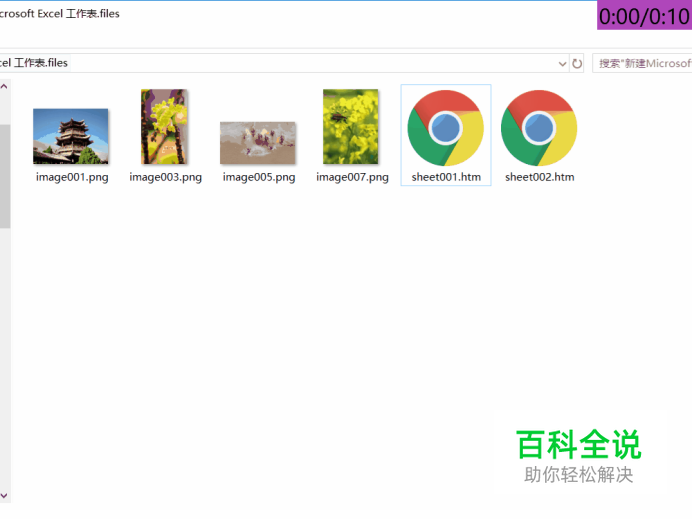692x519 pixels.
Task: Select the image007.png yellow flower thumbnail
Action: click(351, 127)
